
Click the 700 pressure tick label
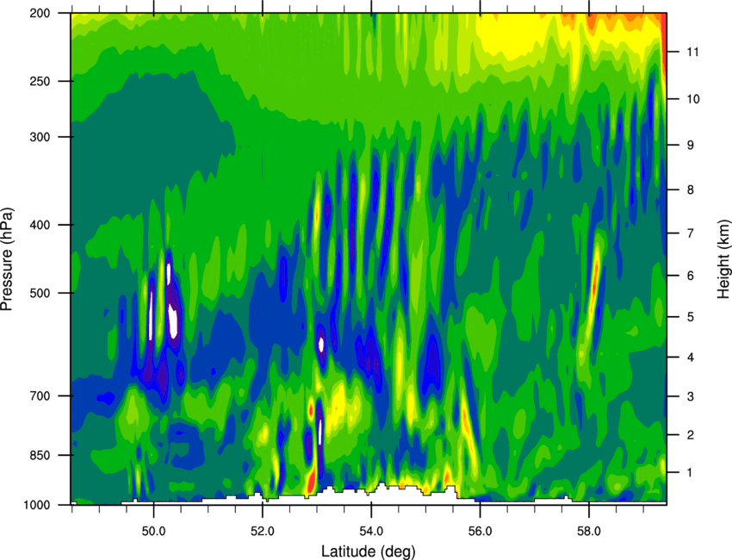(40, 395)
